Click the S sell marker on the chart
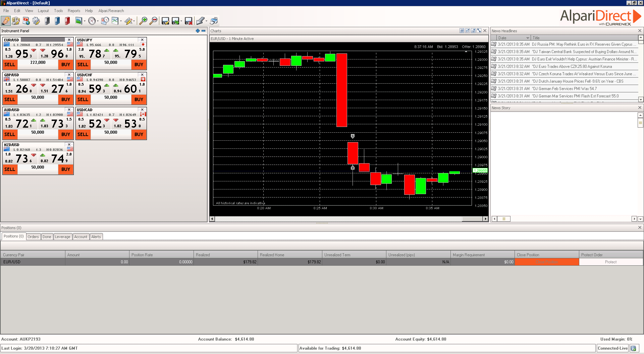This screenshot has width=644, height=354. pyautogui.click(x=353, y=136)
